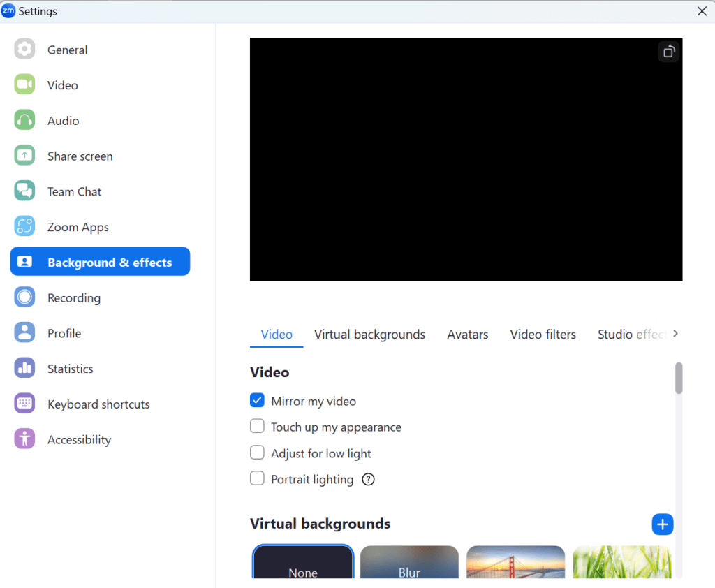
Task: Add a custom virtual background
Action: pos(662,524)
